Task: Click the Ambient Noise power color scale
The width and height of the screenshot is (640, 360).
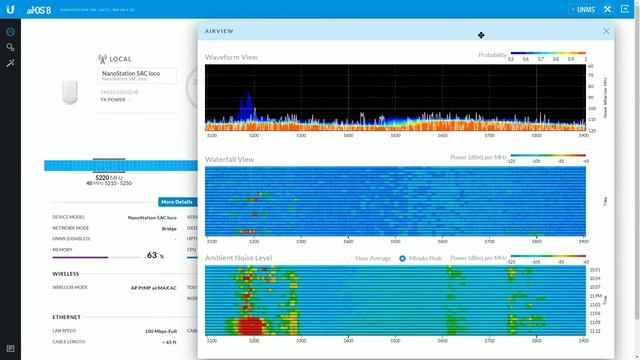Action: click(x=548, y=256)
